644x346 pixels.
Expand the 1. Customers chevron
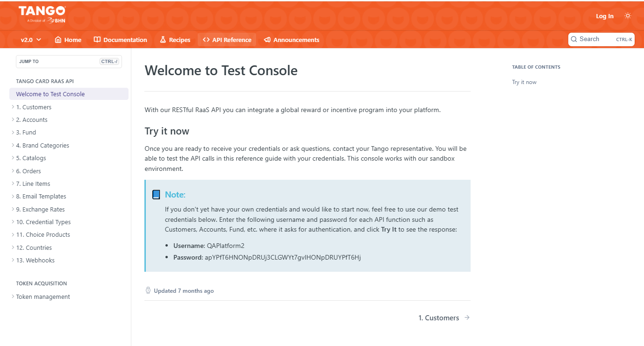[x=13, y=107]
